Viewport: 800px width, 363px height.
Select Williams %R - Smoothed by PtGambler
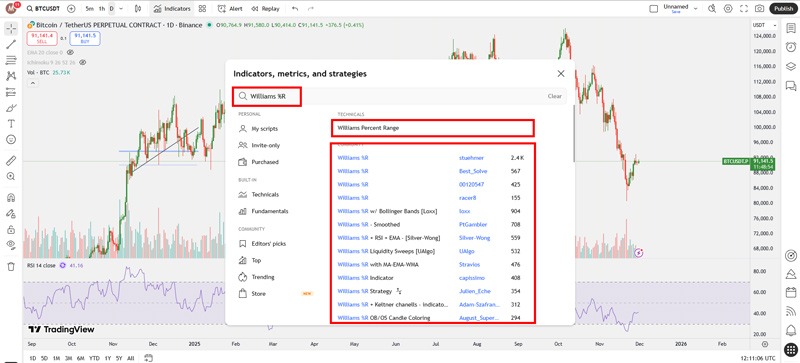[433, 225]
